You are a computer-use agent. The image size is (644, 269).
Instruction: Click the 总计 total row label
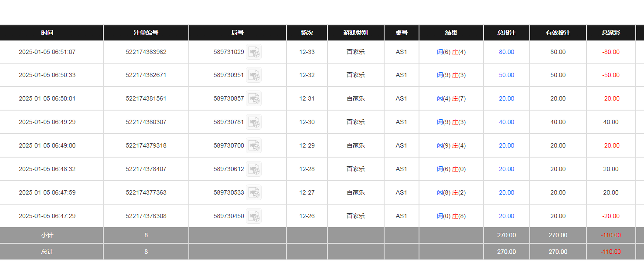(47, 252)
